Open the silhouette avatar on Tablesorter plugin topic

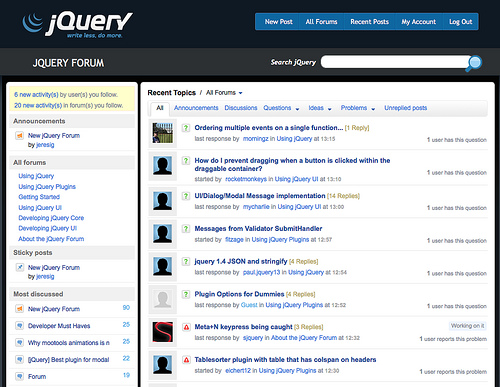[x=163, y=364]
